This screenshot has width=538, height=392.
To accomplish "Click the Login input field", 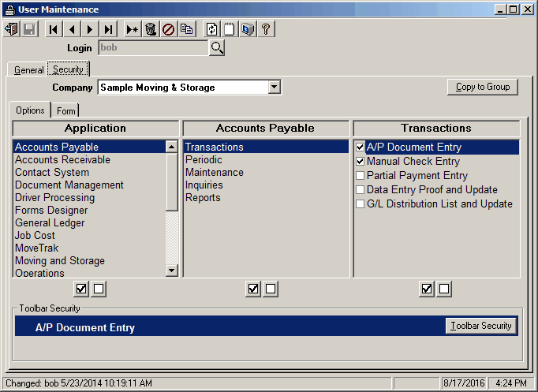I will point(153,47).
